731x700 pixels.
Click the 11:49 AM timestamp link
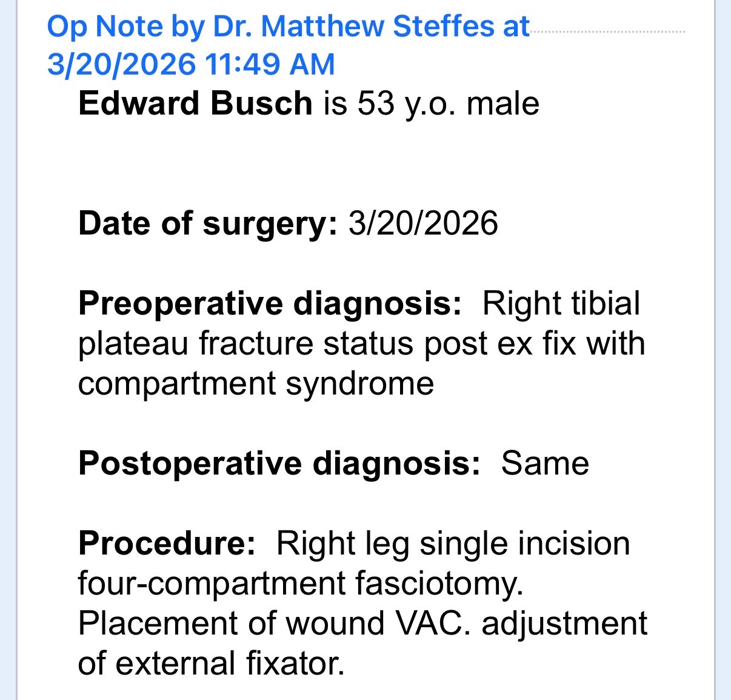270,65
